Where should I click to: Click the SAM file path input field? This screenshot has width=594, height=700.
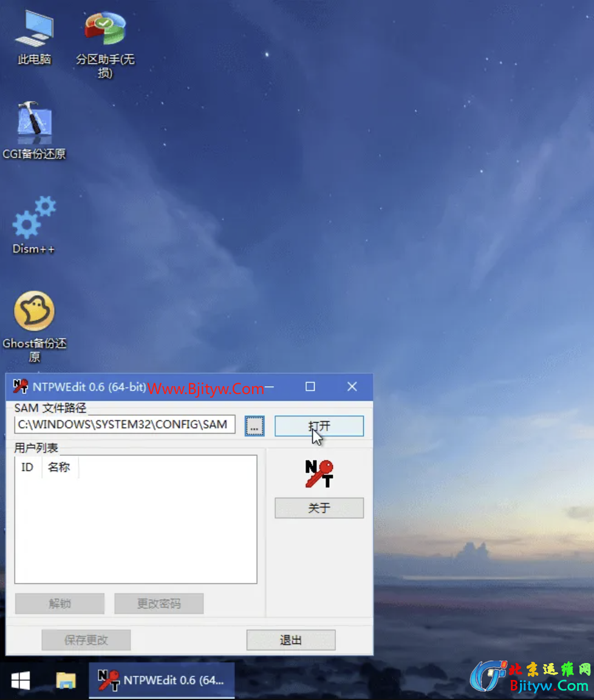click(x=124, y=424)
